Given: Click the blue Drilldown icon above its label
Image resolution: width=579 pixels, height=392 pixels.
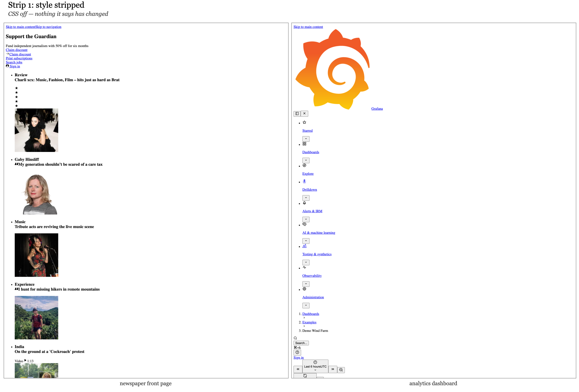Looking at the screenshot, I should coord(304,181).
